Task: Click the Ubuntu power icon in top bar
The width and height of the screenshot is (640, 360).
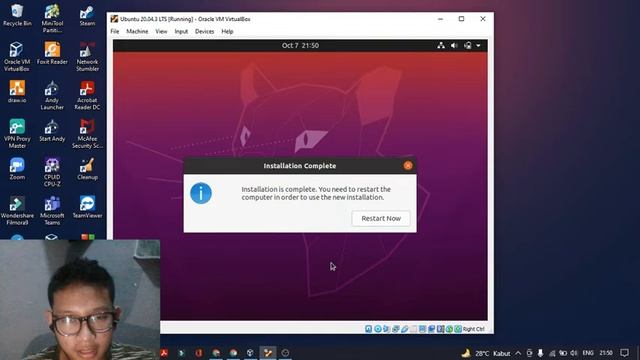Action: click(x=468, y=45)
